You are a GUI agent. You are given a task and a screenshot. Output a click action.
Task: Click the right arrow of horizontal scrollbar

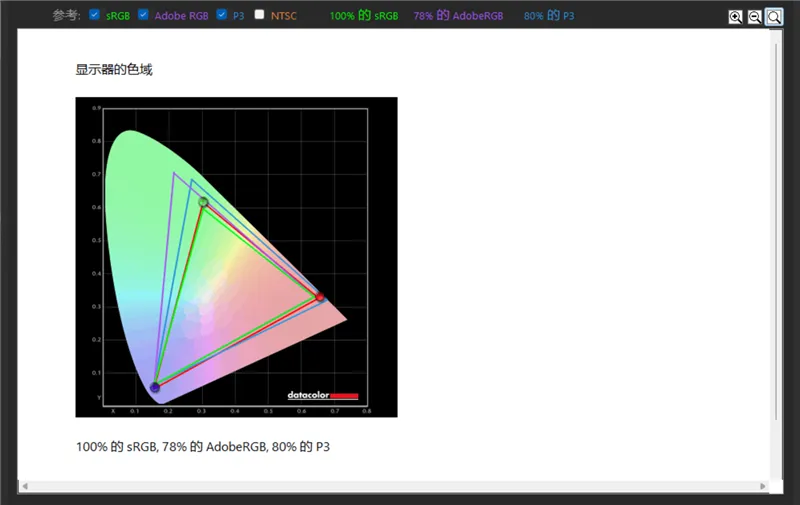[x=763, y=486]
